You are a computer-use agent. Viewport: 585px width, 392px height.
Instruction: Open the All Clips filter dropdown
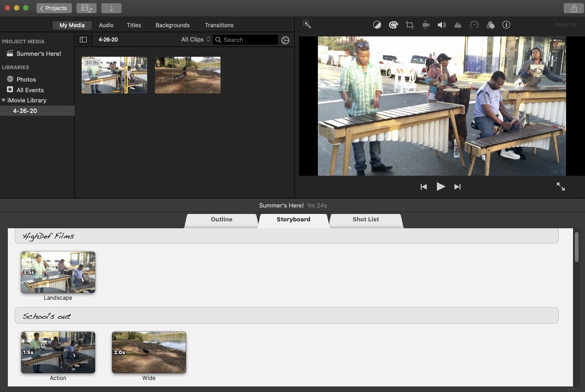click(195, 40)
